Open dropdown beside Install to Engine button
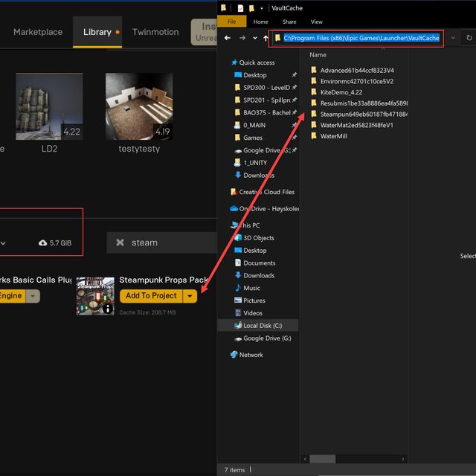 tap(33, 296)
